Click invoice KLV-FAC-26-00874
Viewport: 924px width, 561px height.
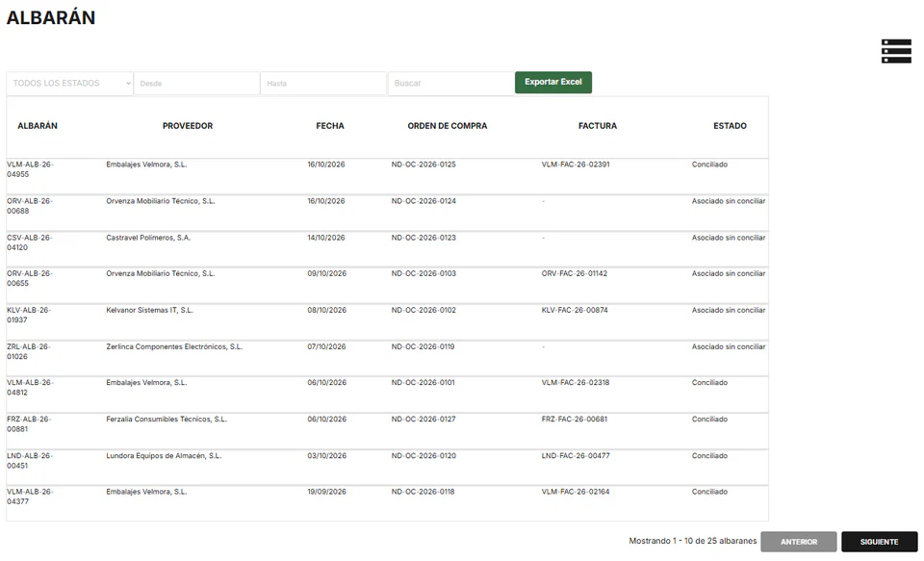575,311
